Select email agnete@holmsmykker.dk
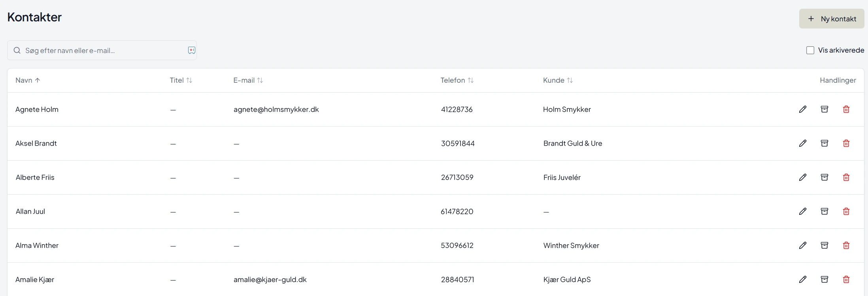Screen dimensions: 868x296 (x=276, y=109)
